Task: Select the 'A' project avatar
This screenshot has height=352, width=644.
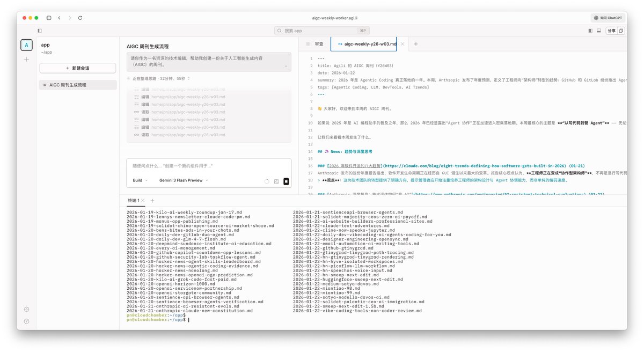Action: coord(26,45)
